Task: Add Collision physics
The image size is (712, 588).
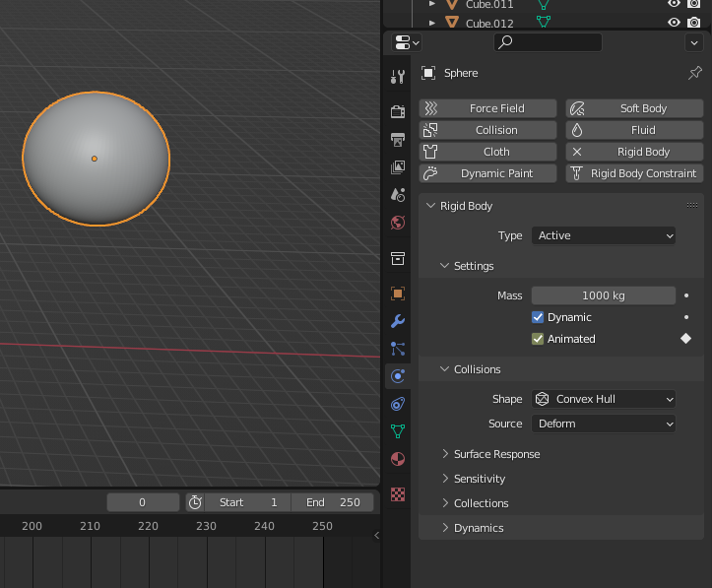Action: pos(487,130)
